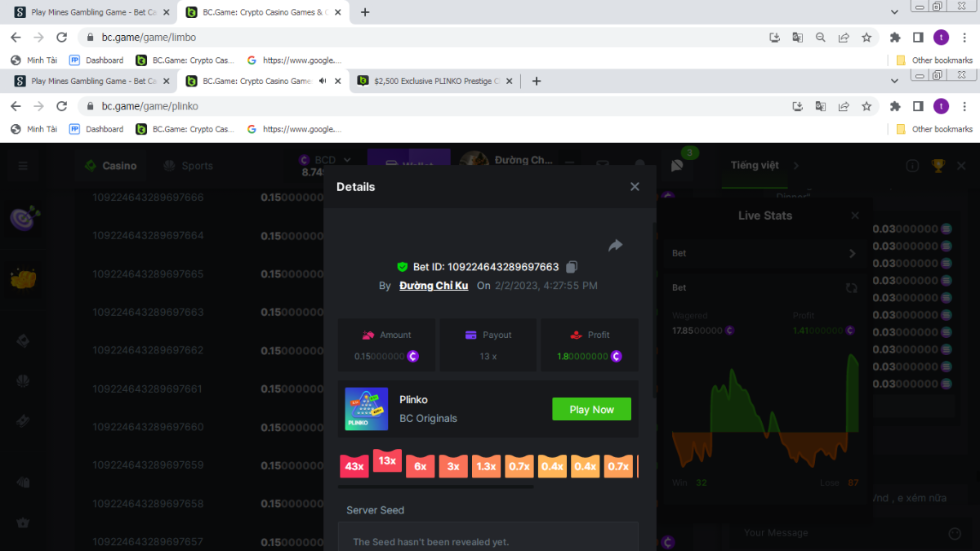Expand the BCD currency dropdown
The image size is (980, 551).
[x=347, y=160]
